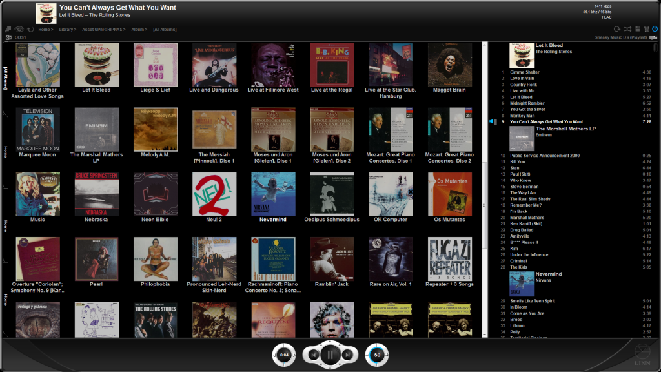Click the Albums breadcrumb
Screen dimensions: 661x372
tap(139, 30)
